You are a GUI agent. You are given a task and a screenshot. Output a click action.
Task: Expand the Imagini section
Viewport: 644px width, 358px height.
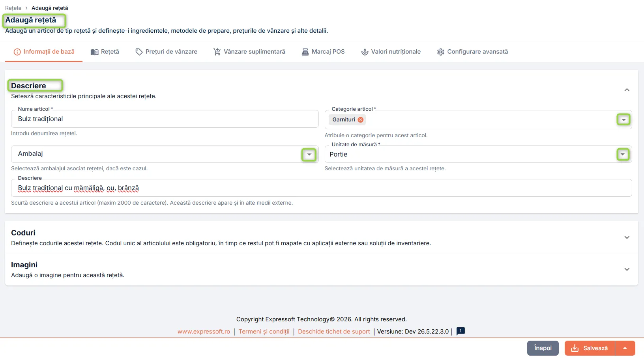(x=627, y=269)
